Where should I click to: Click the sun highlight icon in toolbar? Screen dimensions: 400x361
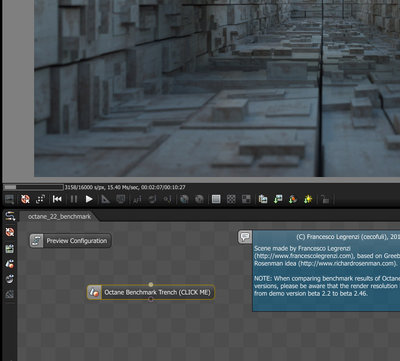(308, 199)
